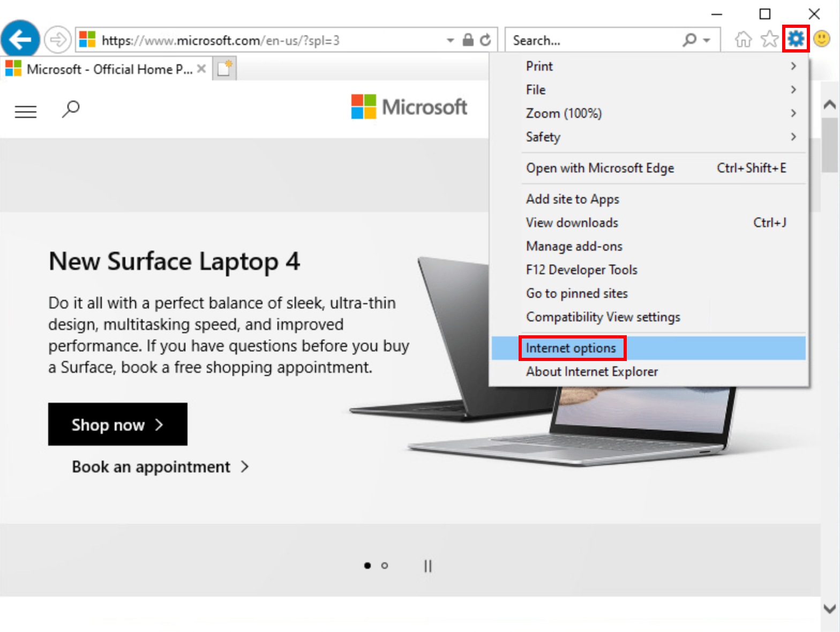Image resolution: width=840 pixels, height=632 pixels.
Task: Click the blue Back arrow button
Action: (20, 39)
